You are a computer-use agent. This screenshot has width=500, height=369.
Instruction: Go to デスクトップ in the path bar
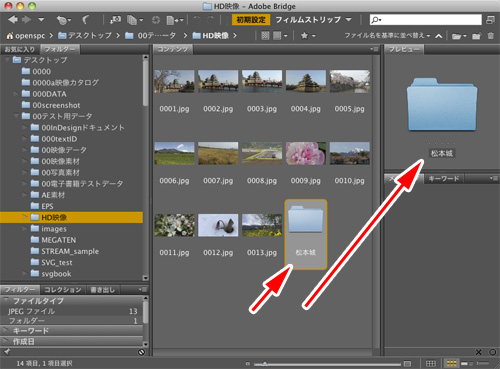coord(85,35)
